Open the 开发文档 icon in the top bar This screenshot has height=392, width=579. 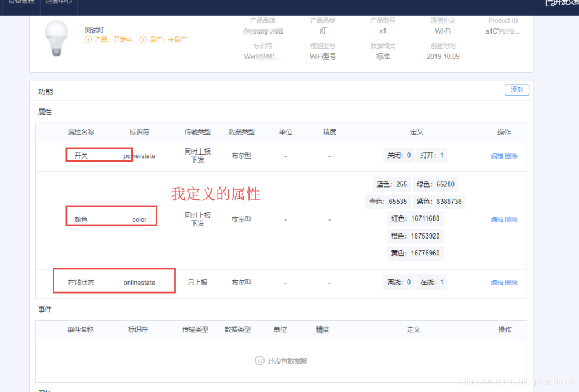[x=549, y=3]
